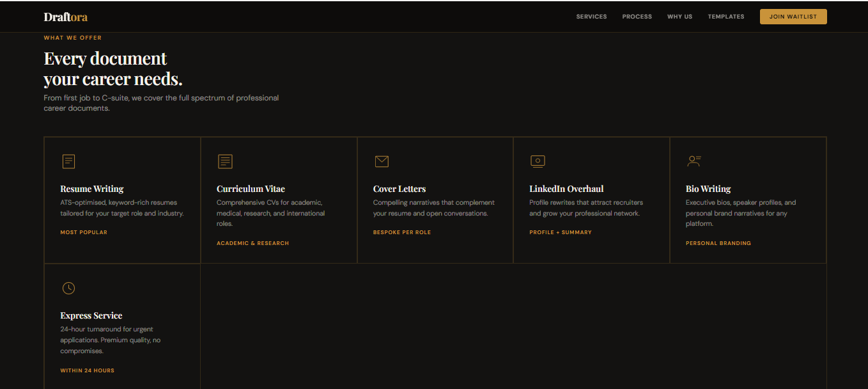Viewport: 868px width, 389px height.
Task: Click the Within 24 Hours tag
Action: pos(88,370)
